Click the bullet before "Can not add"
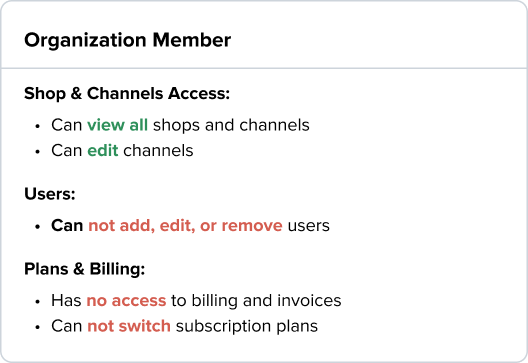The height and width of the screenshot is (363, 528). (x=37, y=227)
